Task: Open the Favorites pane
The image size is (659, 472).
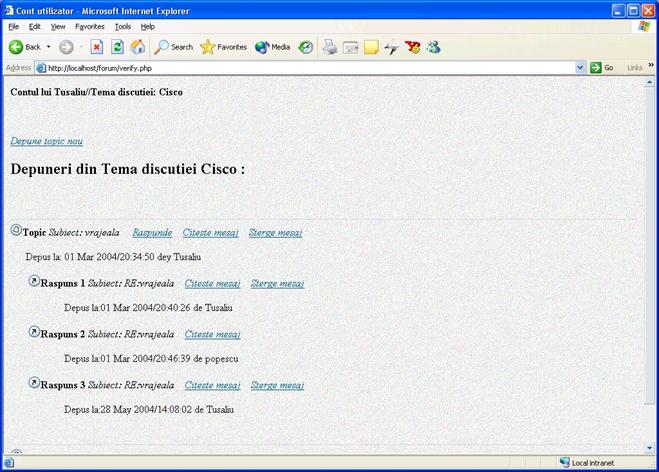Action: 223,47
